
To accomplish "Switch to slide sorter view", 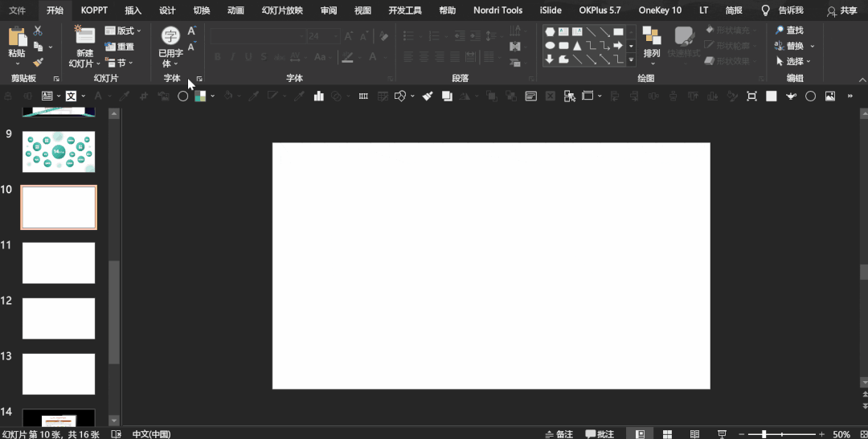I will tap(668, 434).
